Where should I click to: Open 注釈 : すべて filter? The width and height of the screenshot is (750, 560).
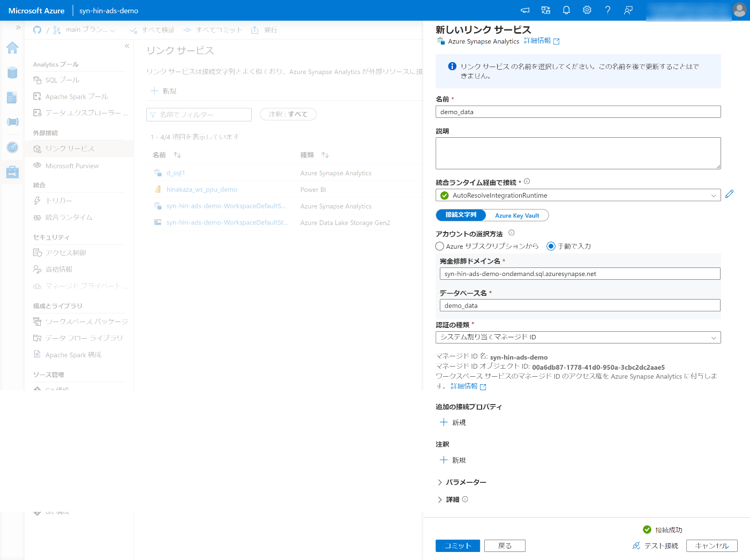288,114
